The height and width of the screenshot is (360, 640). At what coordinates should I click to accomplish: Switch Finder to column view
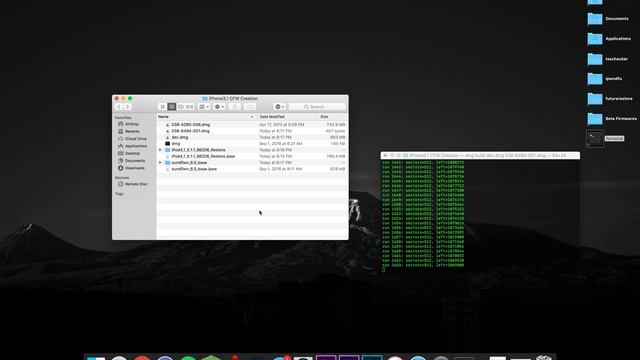[181, 107]
